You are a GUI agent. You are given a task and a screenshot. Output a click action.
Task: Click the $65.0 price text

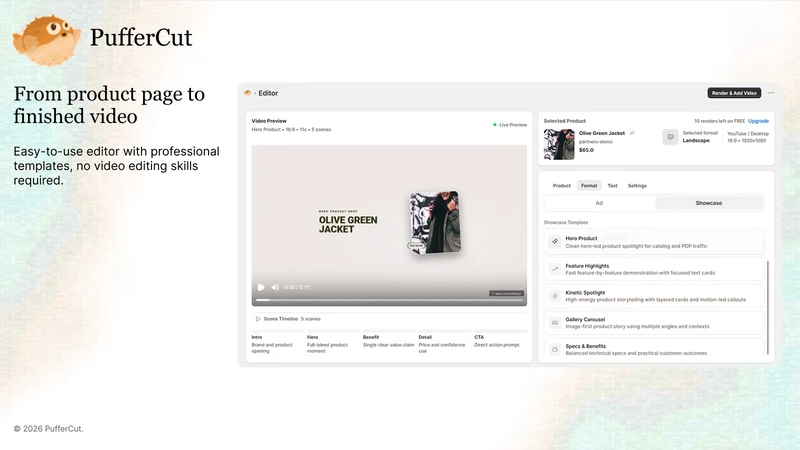coord(586,150)
